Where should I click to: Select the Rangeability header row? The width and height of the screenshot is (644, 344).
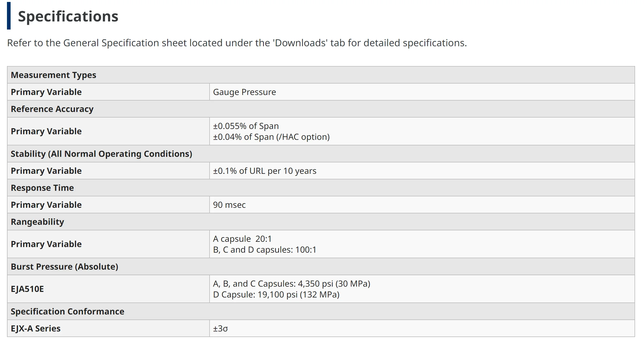pyautogui.click(x=37, y=222)
